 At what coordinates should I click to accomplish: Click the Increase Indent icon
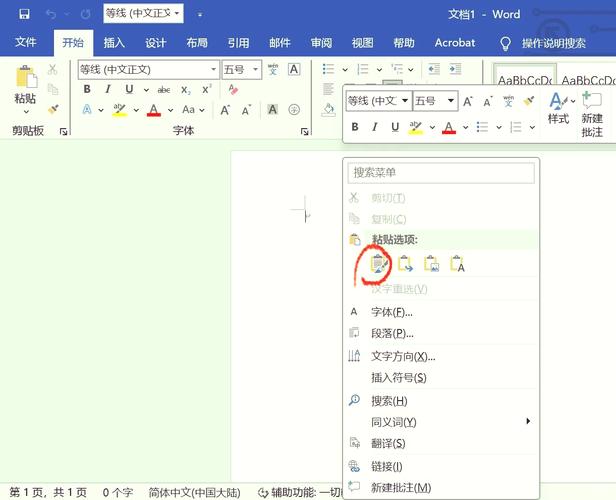455,70
